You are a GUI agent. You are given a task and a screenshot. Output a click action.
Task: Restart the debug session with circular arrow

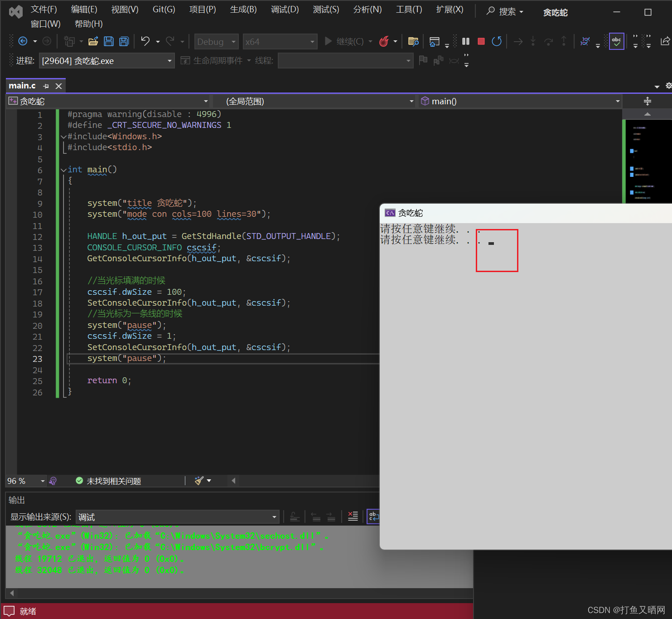click(x=497, y=41)
